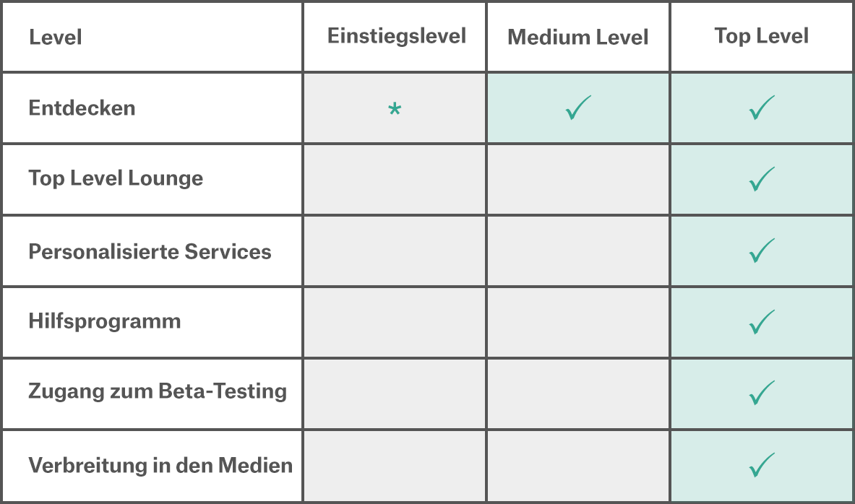Click the Top Level Entdecken checkmark
The width and height of the screenshot is (855, 504).
(762, 108)
